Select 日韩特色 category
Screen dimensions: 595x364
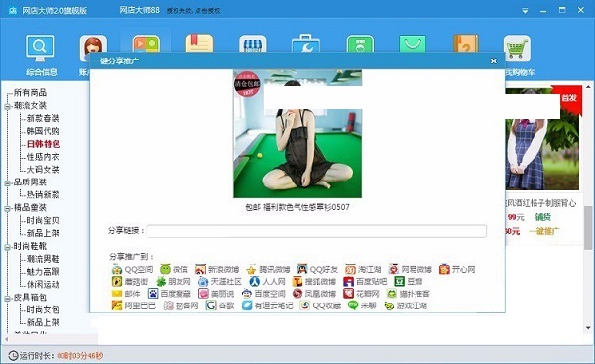click(x=43, y=144)
